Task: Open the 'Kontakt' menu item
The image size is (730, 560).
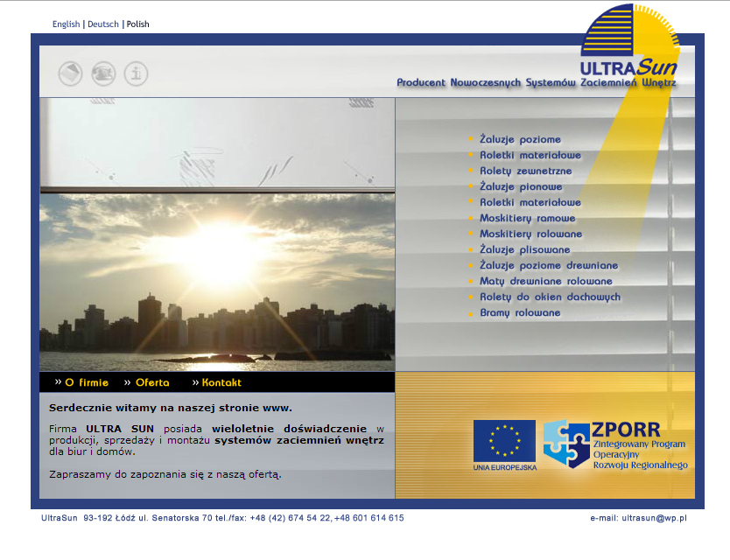Action: [x=221, y=382]
